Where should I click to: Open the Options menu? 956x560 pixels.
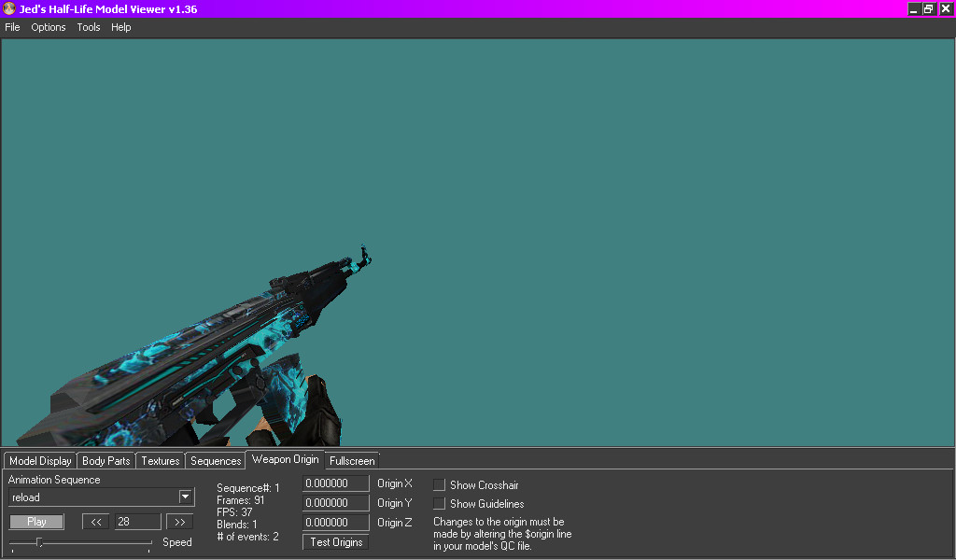[x=48, y=27]
